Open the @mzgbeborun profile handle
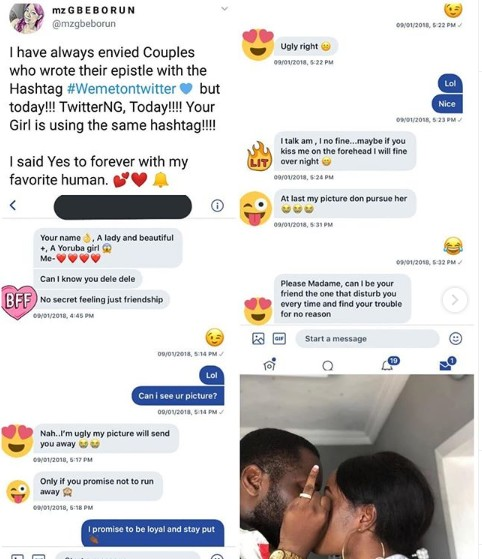This screenshot has width=482, height=559. pos(84,24)
